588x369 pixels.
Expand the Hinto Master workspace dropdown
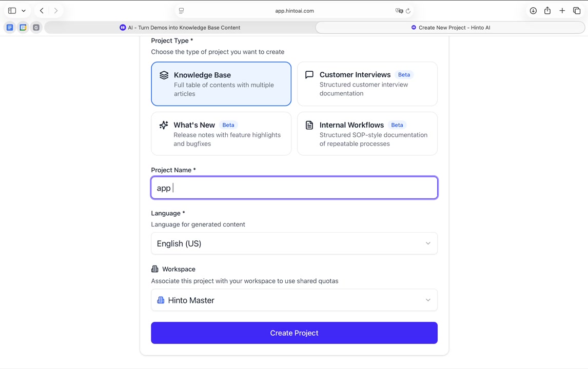tap(294, 300)
